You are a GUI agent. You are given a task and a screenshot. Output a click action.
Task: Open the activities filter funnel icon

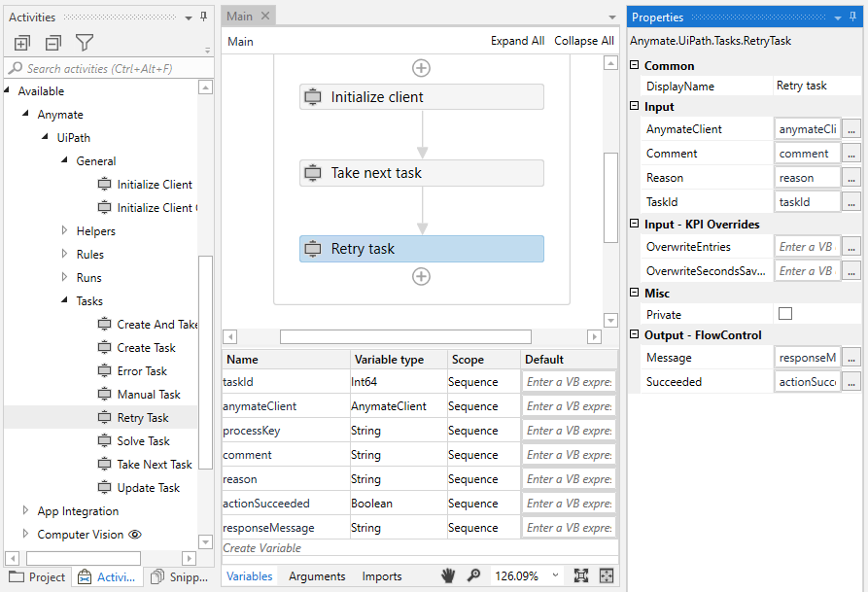point(85,43)
